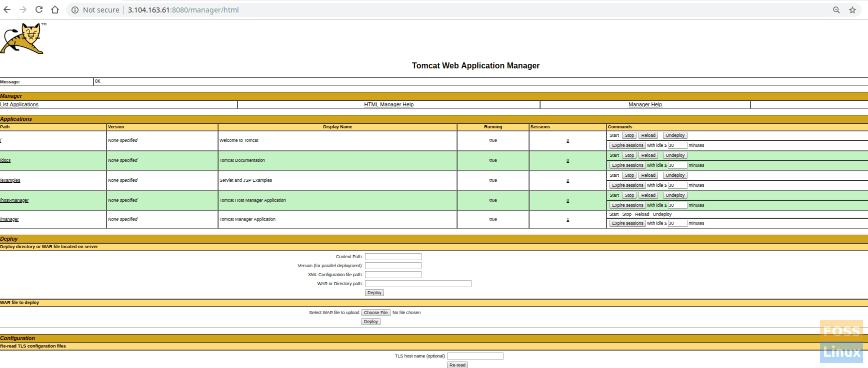
Task: Edit idle minutes field in the root row
Action: click(x=677, y=145)
